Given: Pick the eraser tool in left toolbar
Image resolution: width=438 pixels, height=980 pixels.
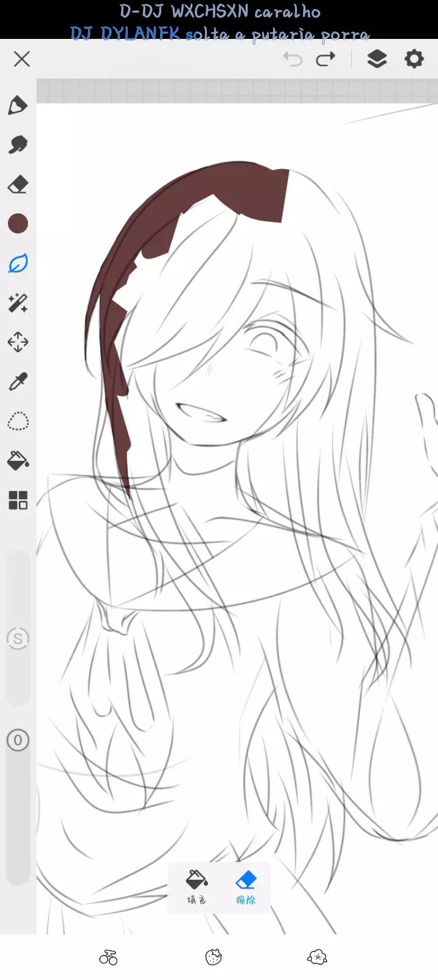Looking at the screenshot, I should pos(18,184).
